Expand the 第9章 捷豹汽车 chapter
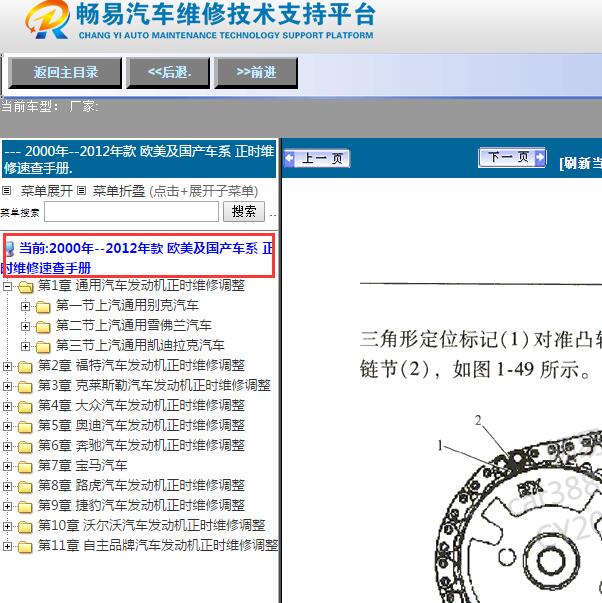602x603 pixels. tap(7, 506)
